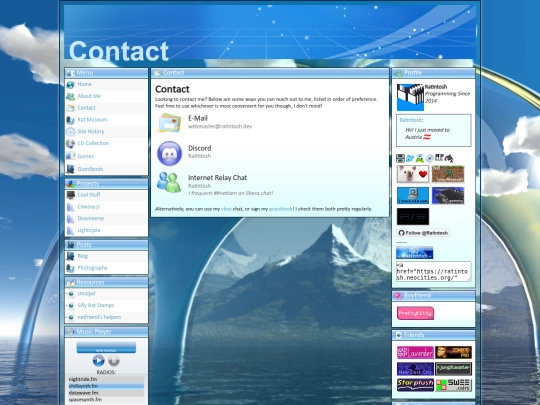Open Site History from the menu

(x=91, y=131)
